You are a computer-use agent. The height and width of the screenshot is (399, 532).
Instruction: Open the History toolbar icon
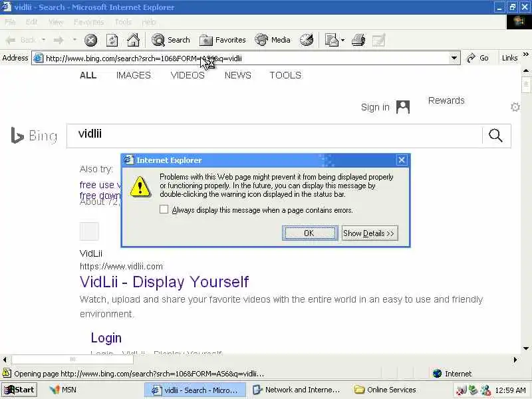pos(307,40)
